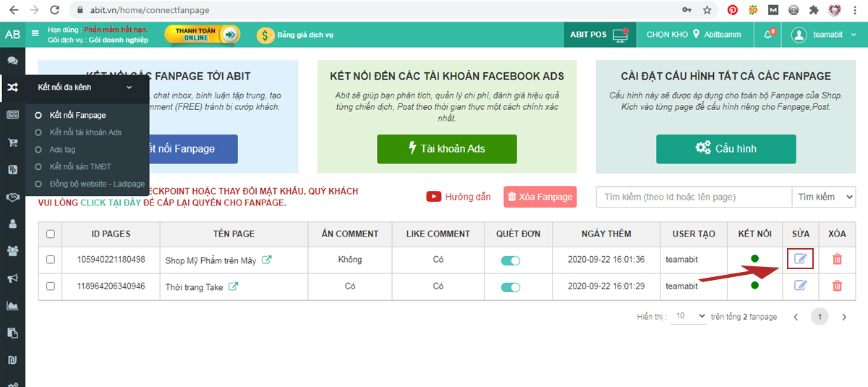Open Pinterest browser extension
The height and width of the screenshot is (387, 868).
pyautogui.click(x=733, y=10)
